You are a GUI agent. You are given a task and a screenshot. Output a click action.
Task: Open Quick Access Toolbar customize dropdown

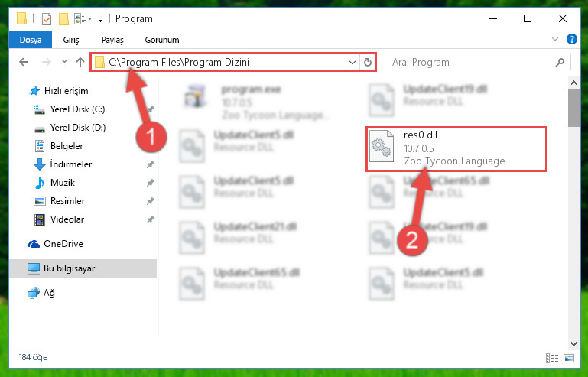[x=100, y=20]
